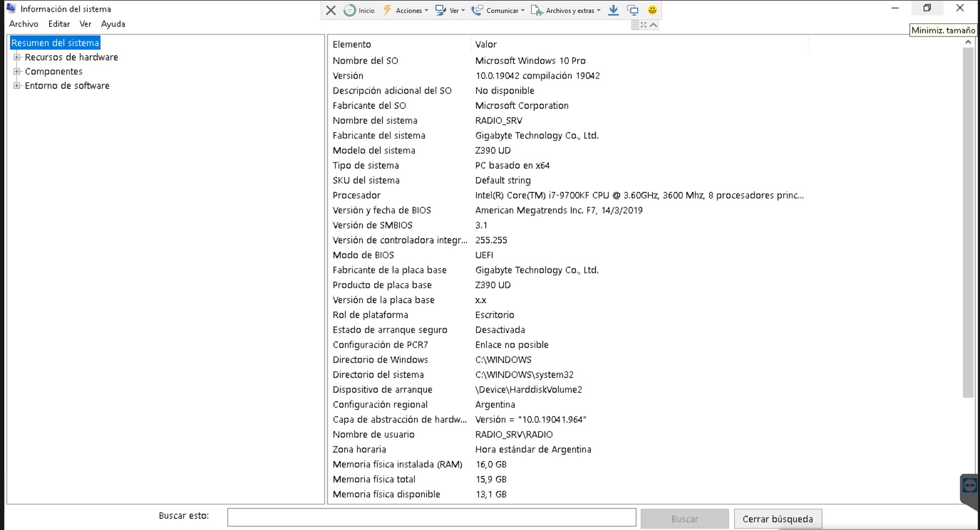Open the file download icon on the toolbar

pos(613,10)
